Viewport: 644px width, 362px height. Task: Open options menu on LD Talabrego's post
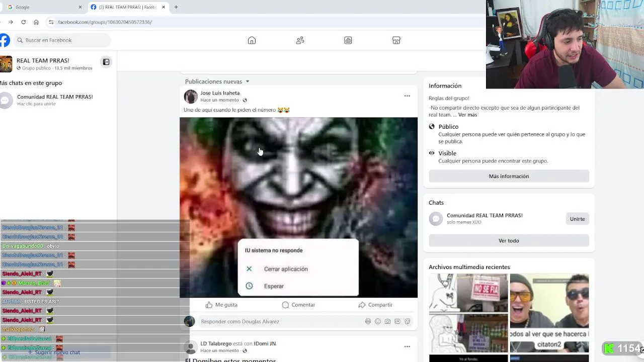point(407,346)
